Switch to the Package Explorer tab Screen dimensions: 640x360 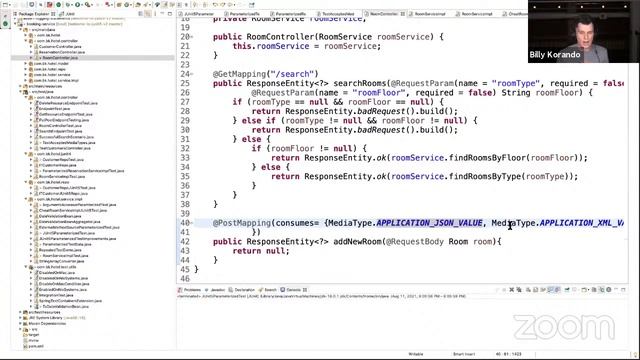tap(34, 14)
